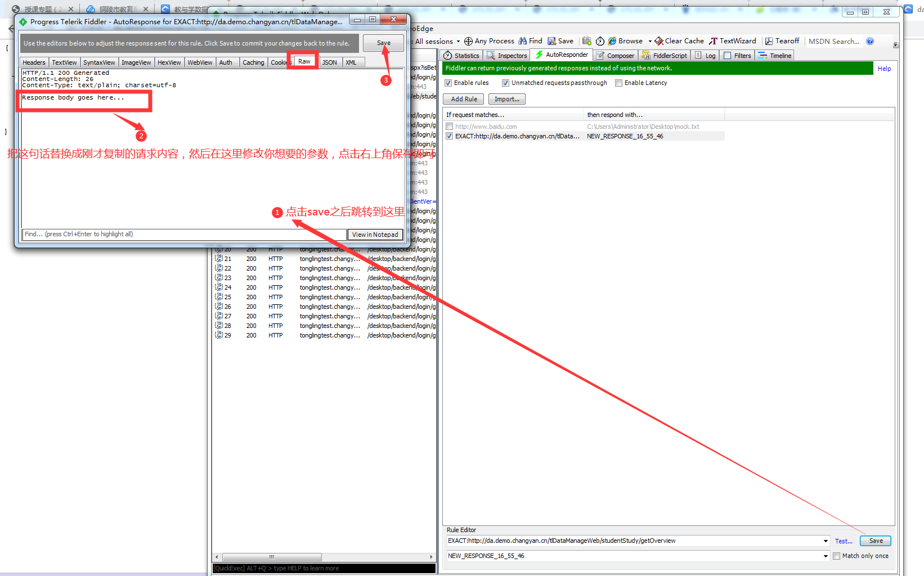Toggle the Filters tab checkbox

(727, 56)
